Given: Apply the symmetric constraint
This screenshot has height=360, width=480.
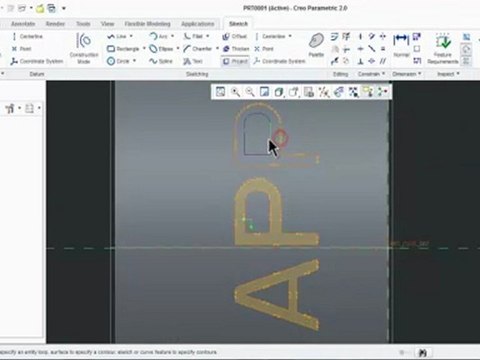Looking at the screenshot, I should [x=383, y=36].
